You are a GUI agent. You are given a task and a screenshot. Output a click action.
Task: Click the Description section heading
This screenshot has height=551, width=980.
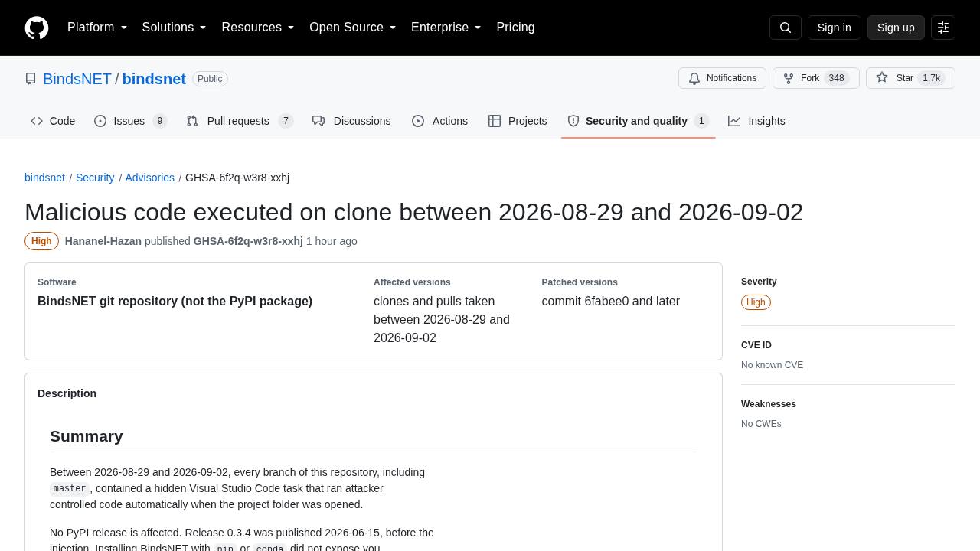67,393
